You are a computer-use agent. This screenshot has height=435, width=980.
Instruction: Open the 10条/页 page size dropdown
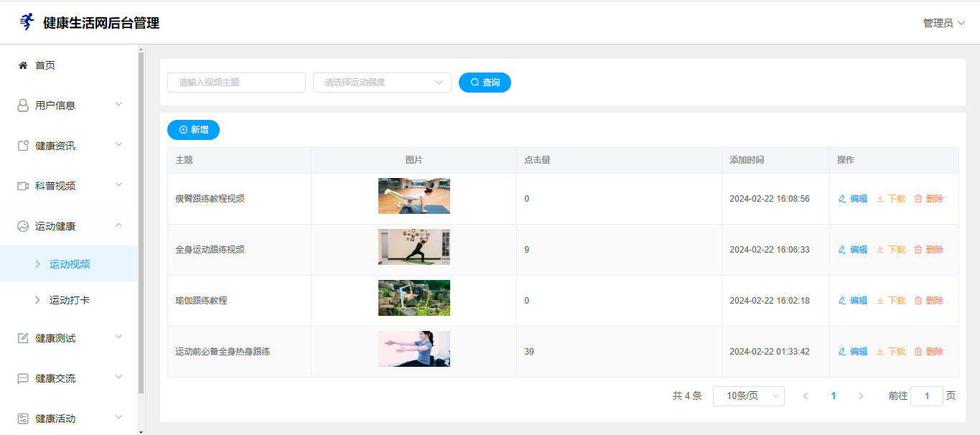pyautogui.click(x=749, y=396)
